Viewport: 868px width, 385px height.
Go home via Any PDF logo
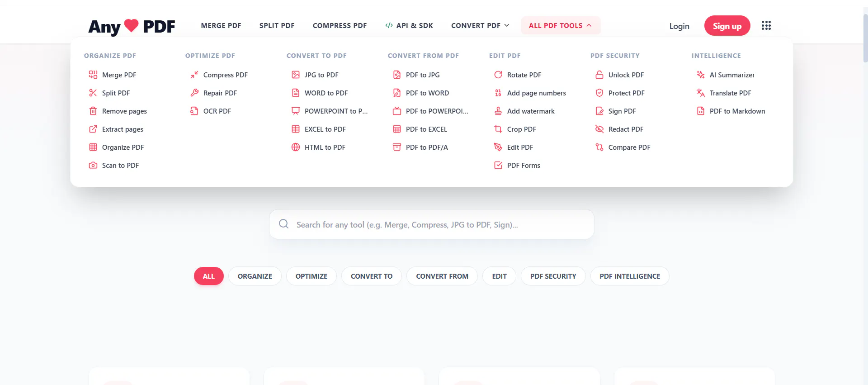point(132,26)
